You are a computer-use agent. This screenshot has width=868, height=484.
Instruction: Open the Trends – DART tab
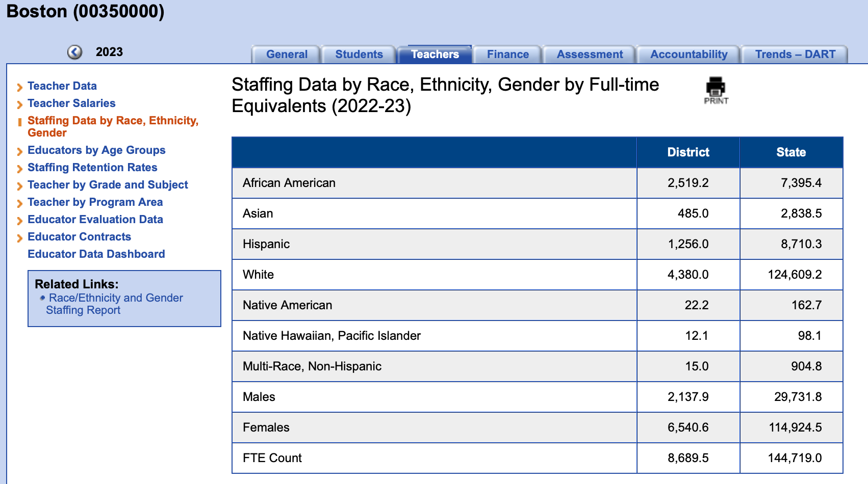(795, 55)
